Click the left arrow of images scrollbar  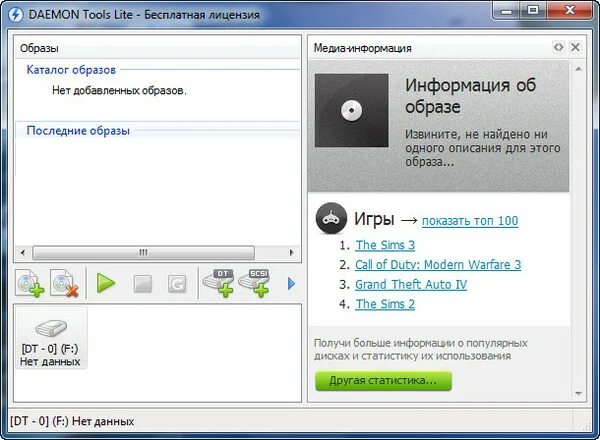click(23, 253)
